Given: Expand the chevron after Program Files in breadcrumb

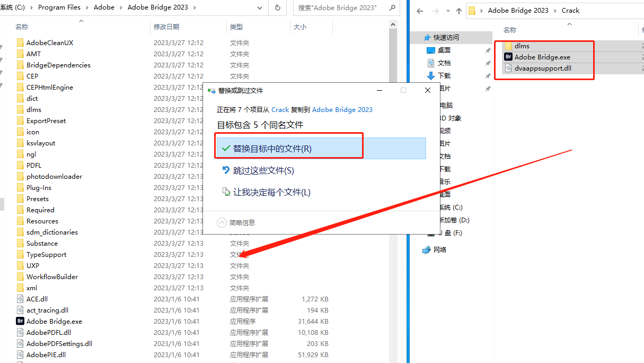Looking at the screenshot, I should click(88, 7).
